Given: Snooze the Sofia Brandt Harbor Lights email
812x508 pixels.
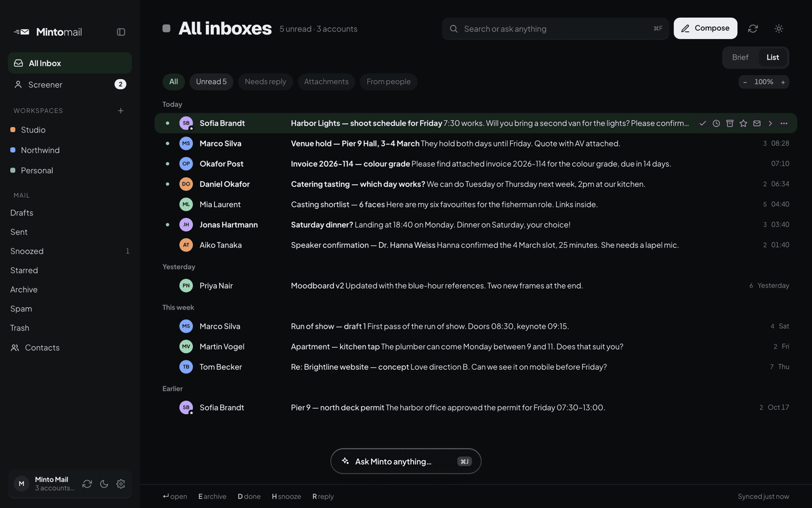Looking at the screenshot, I should coord(716,123).
